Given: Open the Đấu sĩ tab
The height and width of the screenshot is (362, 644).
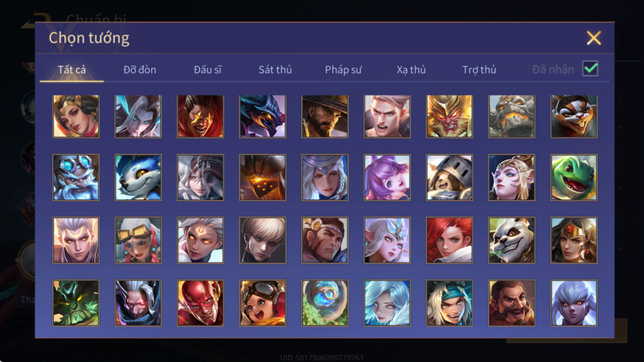Looking at the screenshot, I should [207, 70].
